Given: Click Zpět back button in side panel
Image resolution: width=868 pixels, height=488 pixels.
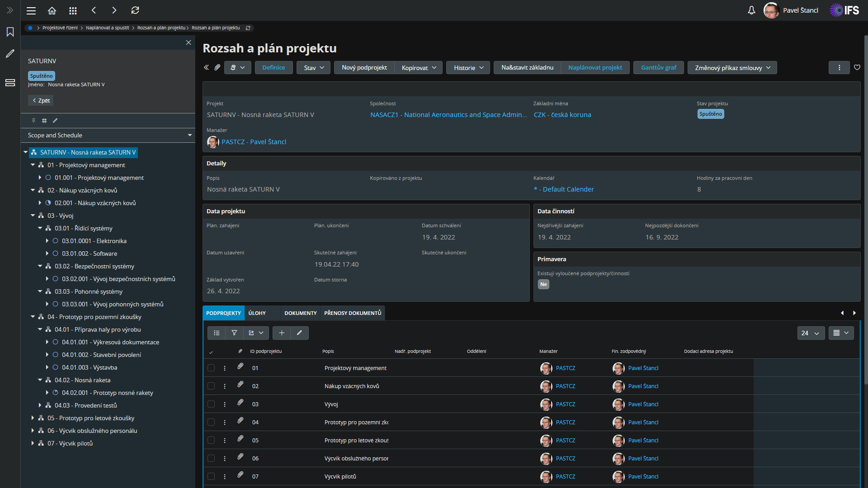Looking at the screenshot, I should 41,101.
